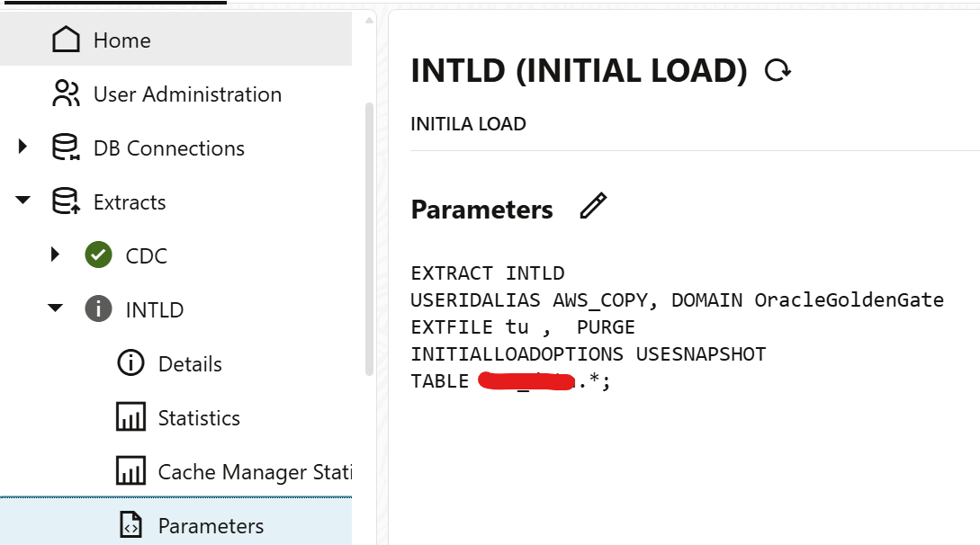Edit parameters using the pencil icon
The image size is (980, 545).
click(x=593, y=206)
